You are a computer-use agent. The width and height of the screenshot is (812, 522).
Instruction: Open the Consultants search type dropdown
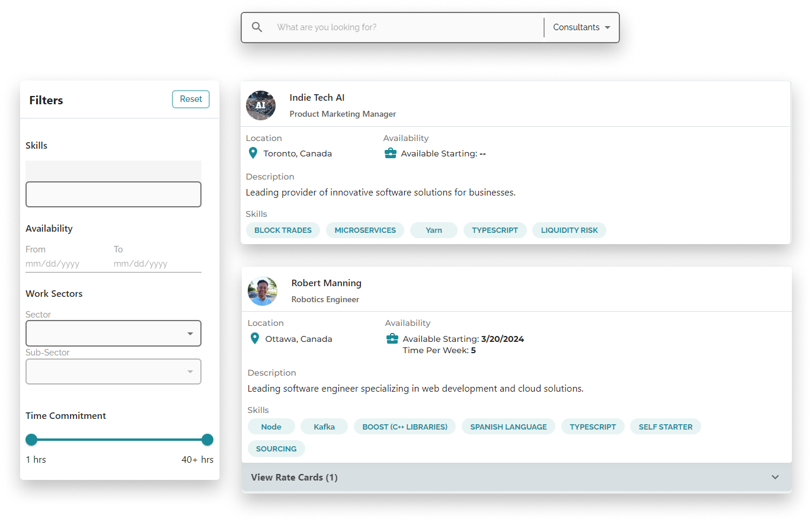(x=581, y=27)
